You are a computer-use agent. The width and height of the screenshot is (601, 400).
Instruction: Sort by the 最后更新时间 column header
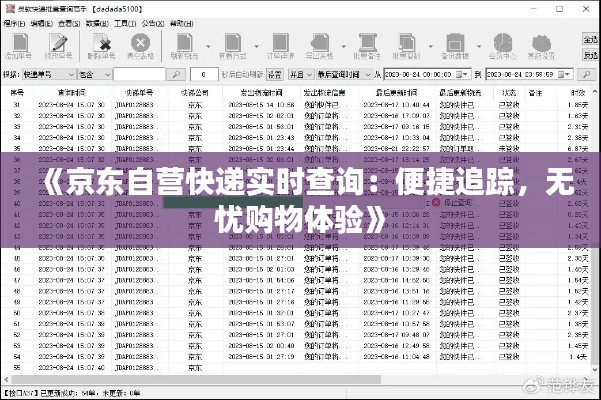click(396, 93)
